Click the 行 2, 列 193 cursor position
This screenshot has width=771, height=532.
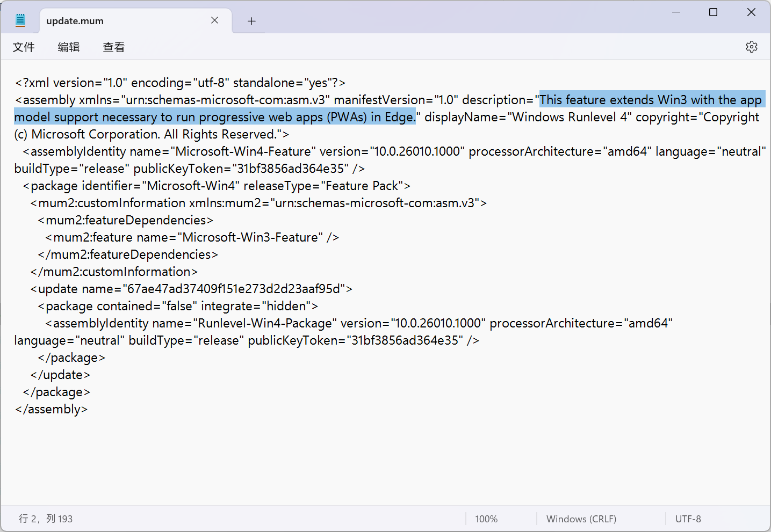(x=46, y=519)
